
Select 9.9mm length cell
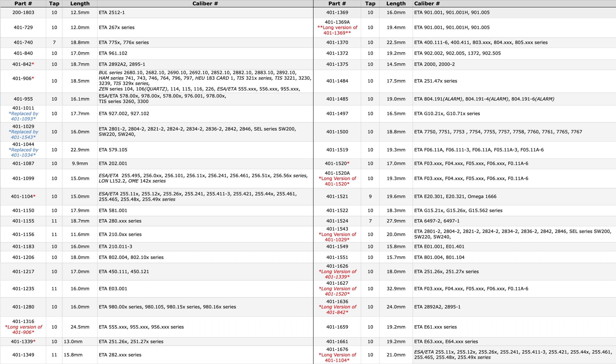(x=80, y=164)
